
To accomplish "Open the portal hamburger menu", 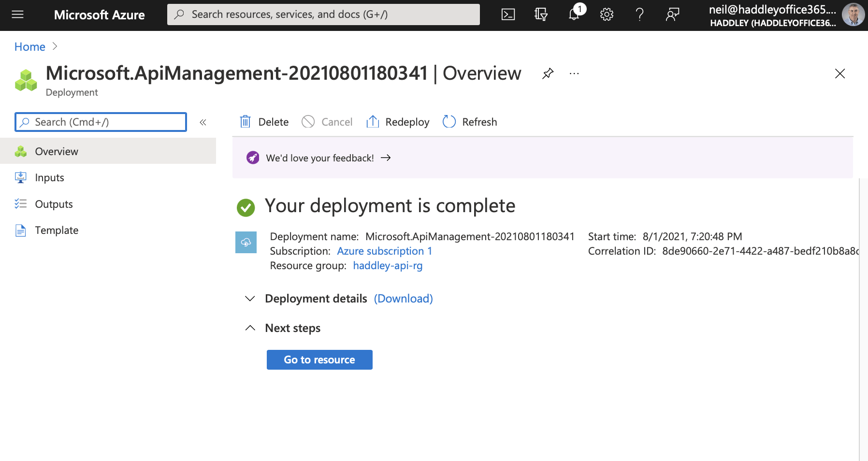I will pyautogui.click(x=18, y=14).
